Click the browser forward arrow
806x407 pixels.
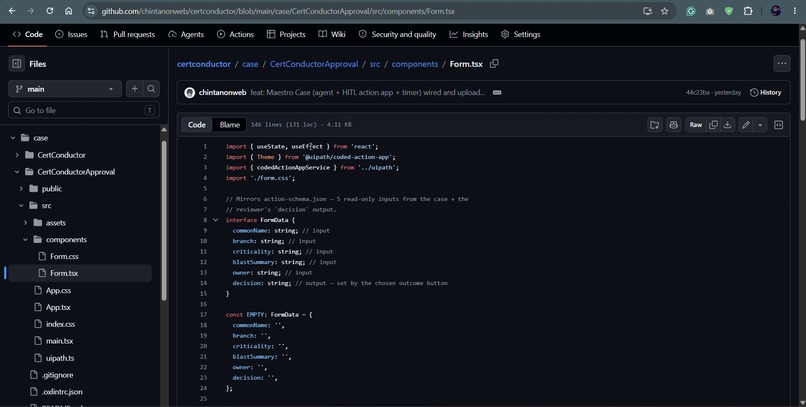30,11
